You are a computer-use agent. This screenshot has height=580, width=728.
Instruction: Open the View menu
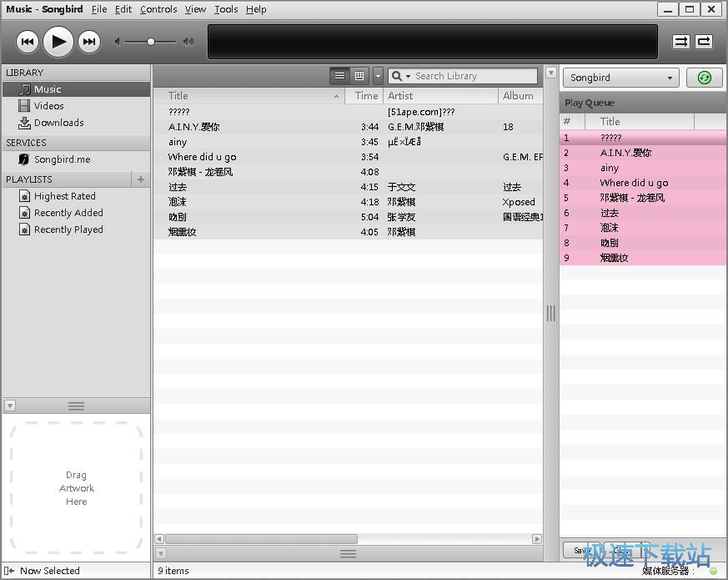[x=195, y=9]
